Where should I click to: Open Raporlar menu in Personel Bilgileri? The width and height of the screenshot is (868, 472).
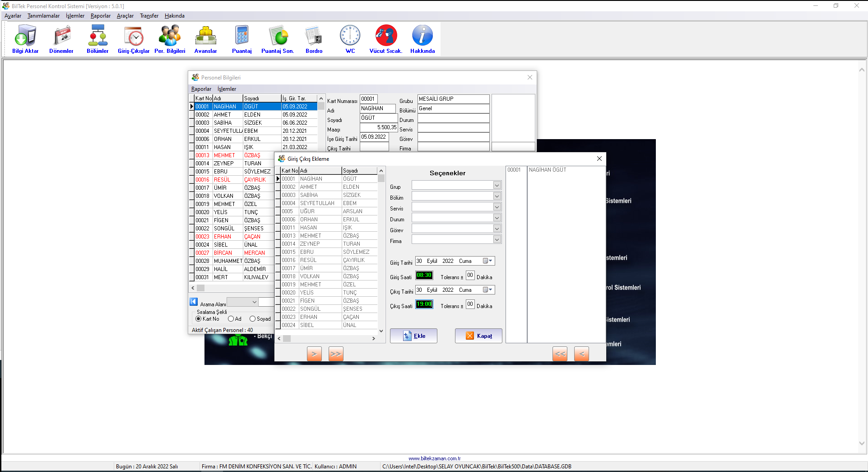pyautogui.click(x=201, y=89)
